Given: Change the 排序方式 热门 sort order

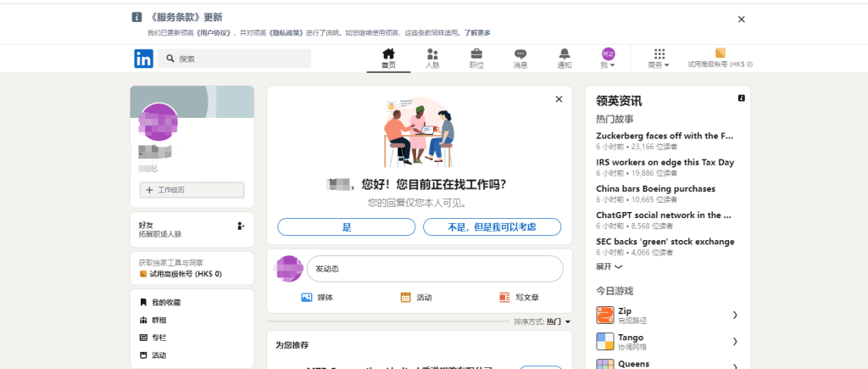Looking at the screenshot, I should [x=558, y=321].
